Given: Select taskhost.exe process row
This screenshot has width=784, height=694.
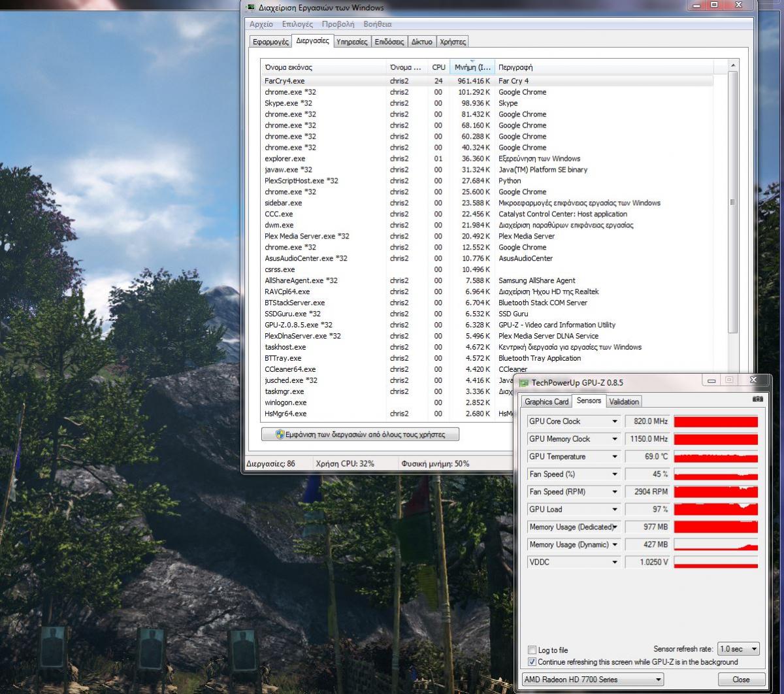Looking at the screenshot, I should [x=487, y=348].
